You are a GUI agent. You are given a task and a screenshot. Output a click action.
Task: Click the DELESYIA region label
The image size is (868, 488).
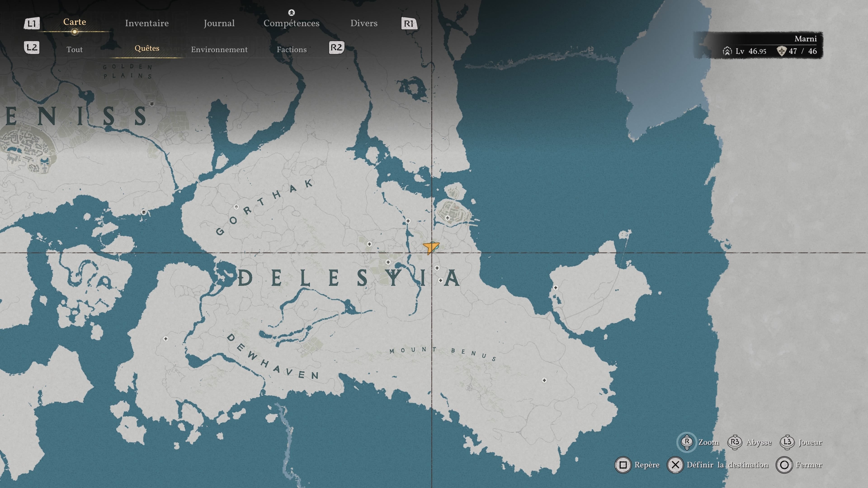point(349,278)
